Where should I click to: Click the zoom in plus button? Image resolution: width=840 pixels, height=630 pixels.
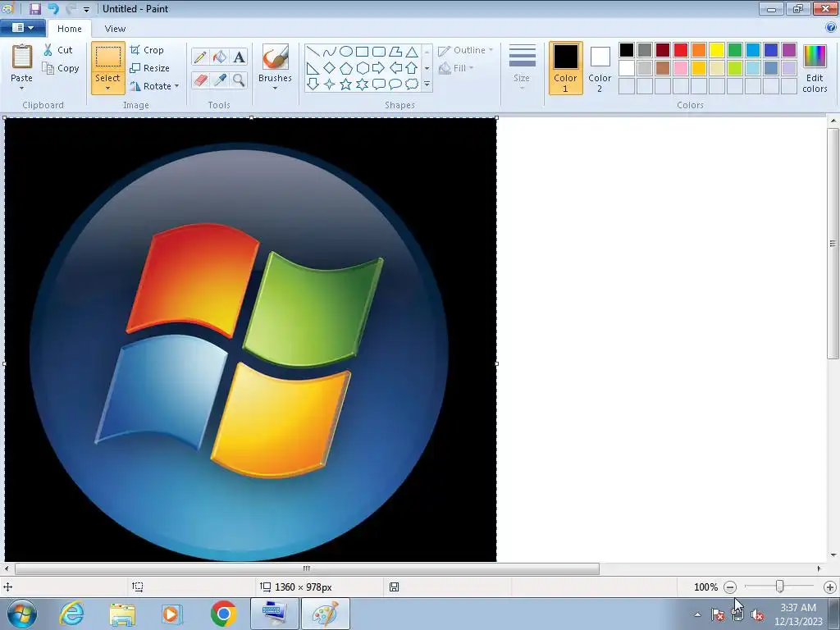830,587
